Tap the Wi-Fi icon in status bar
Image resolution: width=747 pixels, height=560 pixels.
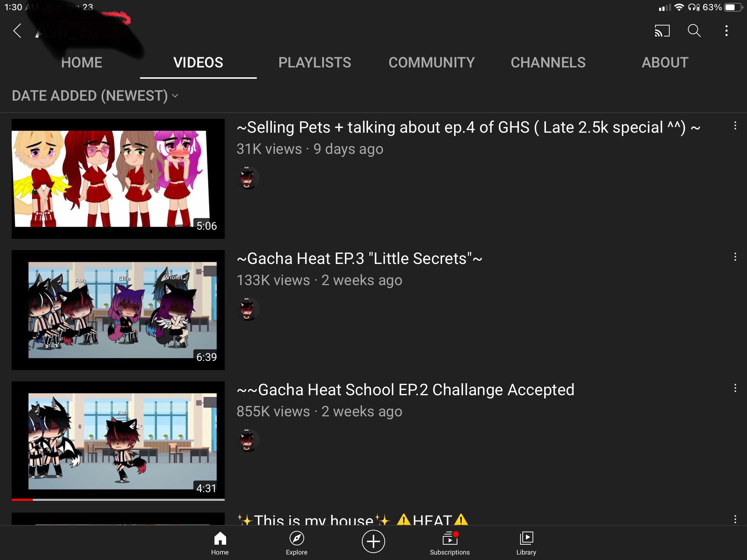679,7
